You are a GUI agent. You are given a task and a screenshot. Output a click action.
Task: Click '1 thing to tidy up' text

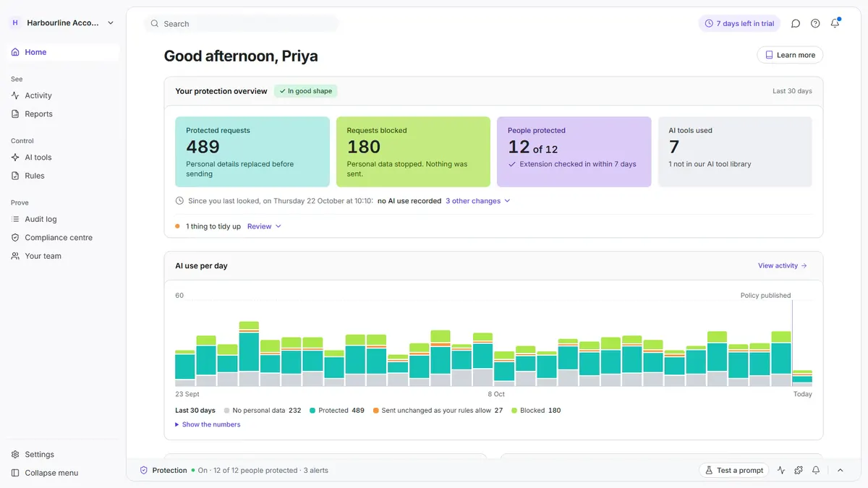213,226
